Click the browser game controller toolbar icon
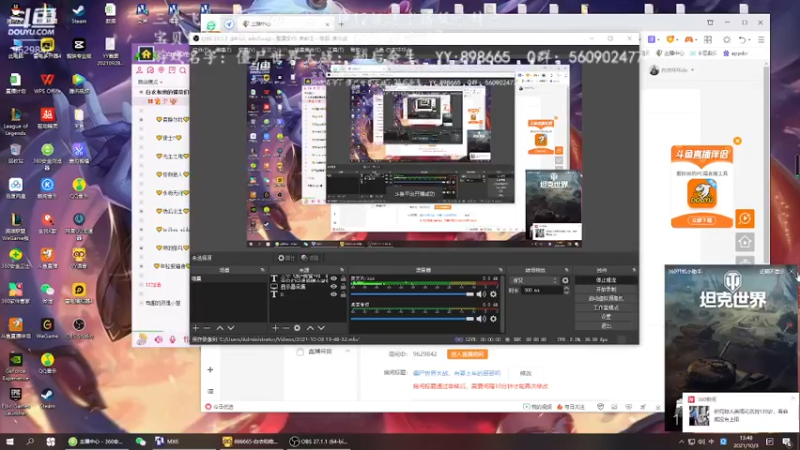Screen dimensions: 800x450 [689, 39]
